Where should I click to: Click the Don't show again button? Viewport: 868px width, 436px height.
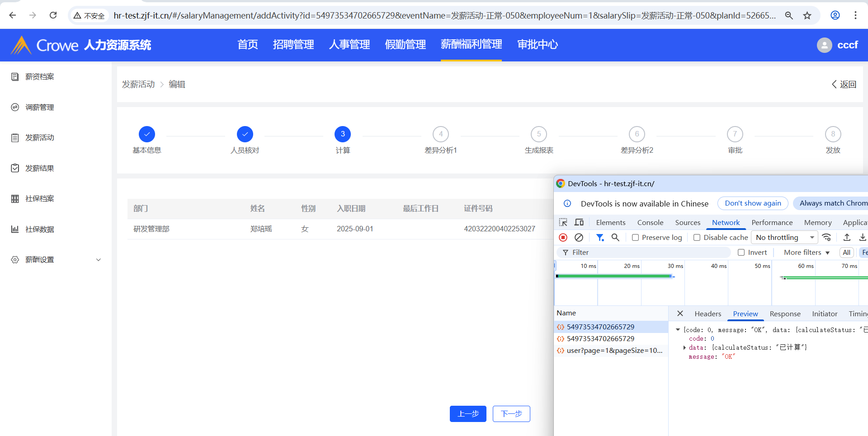(x=753, y=203)
